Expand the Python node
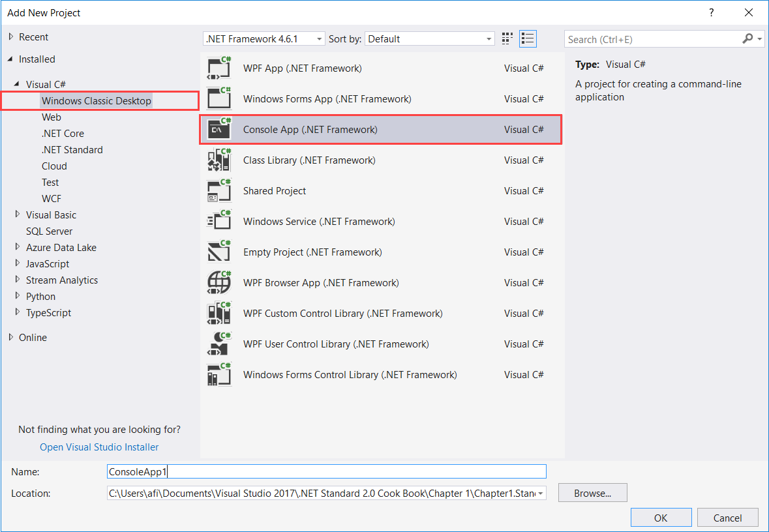 pos(18,296)
